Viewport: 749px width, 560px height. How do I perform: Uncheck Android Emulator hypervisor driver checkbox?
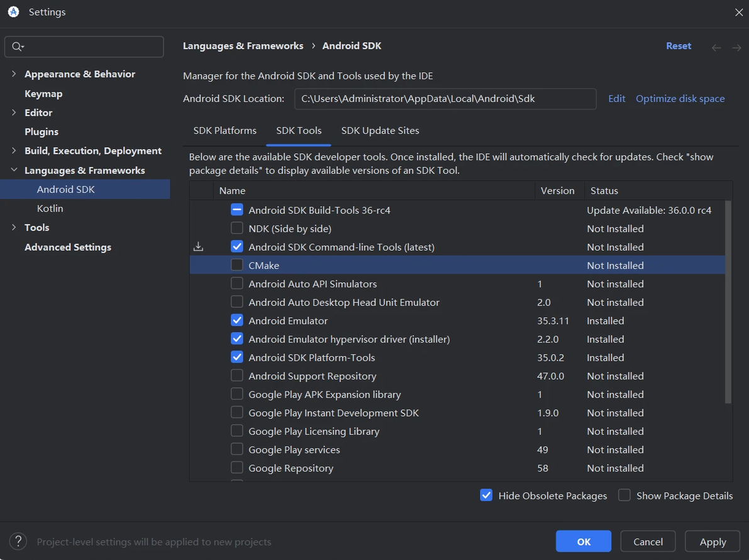[237, 339]
